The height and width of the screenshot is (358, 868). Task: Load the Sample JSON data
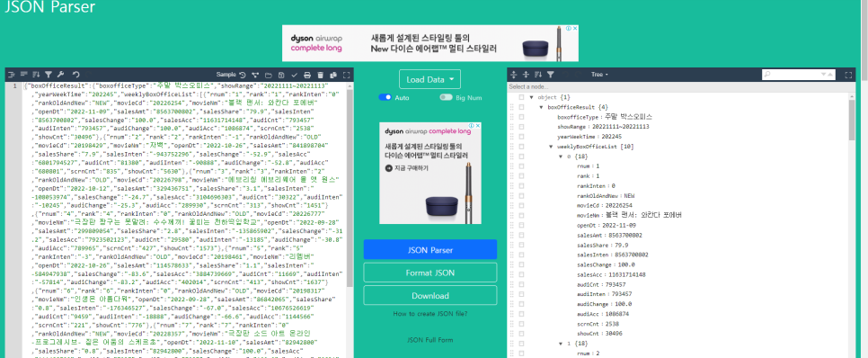(226, 75)
